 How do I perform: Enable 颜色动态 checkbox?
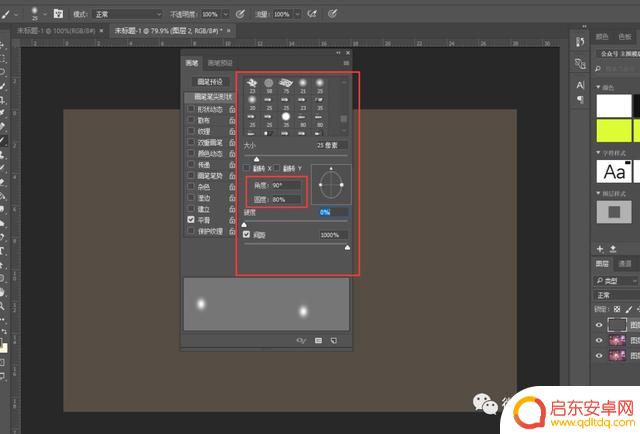click(191, 153)
